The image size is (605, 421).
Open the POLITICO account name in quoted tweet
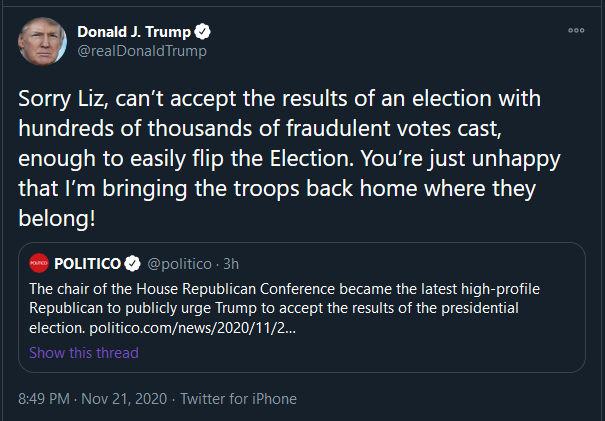coord(87,264)
